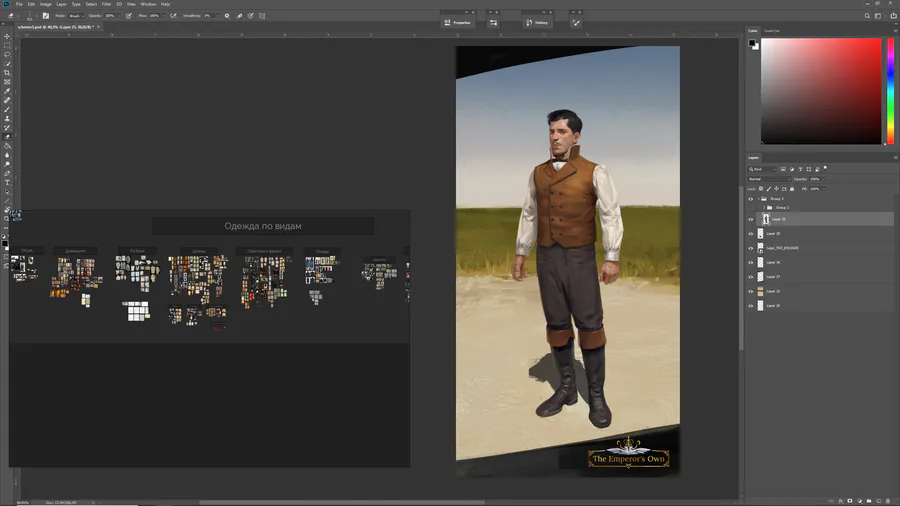Hide the Logo_TEO_EN layer
This screenshot has height=506, width=900.
pyautogui.click(x=750, y=248)
